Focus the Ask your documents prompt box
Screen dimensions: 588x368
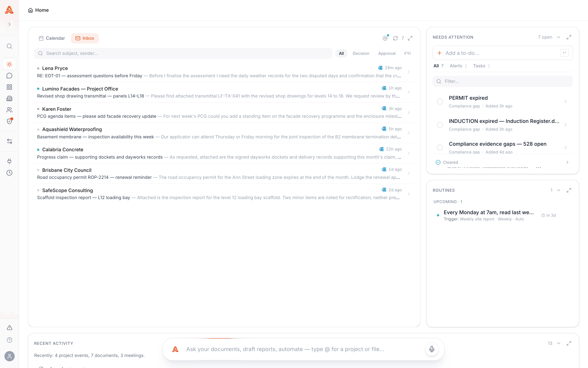pyautogui.click(x=303, y=349)
